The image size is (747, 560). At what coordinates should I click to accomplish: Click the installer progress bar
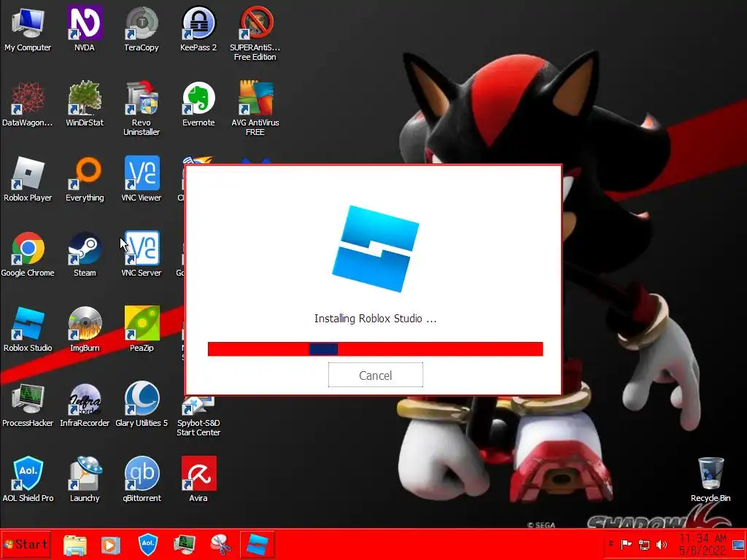click(x=376, y=349)
